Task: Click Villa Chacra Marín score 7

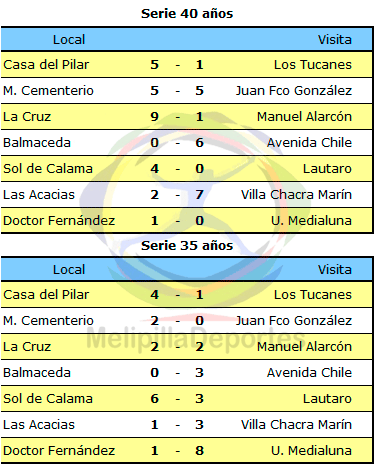Action: (x=199, y=195)
